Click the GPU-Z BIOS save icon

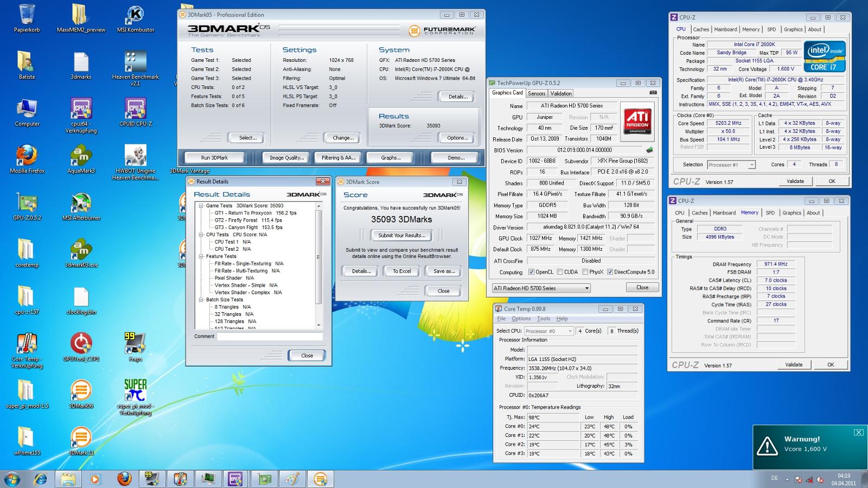[649, 150]
